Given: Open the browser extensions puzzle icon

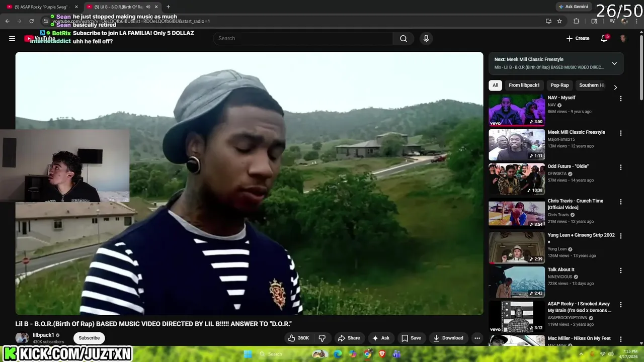Looking at the screenshot, I should [x=577, y=21].
